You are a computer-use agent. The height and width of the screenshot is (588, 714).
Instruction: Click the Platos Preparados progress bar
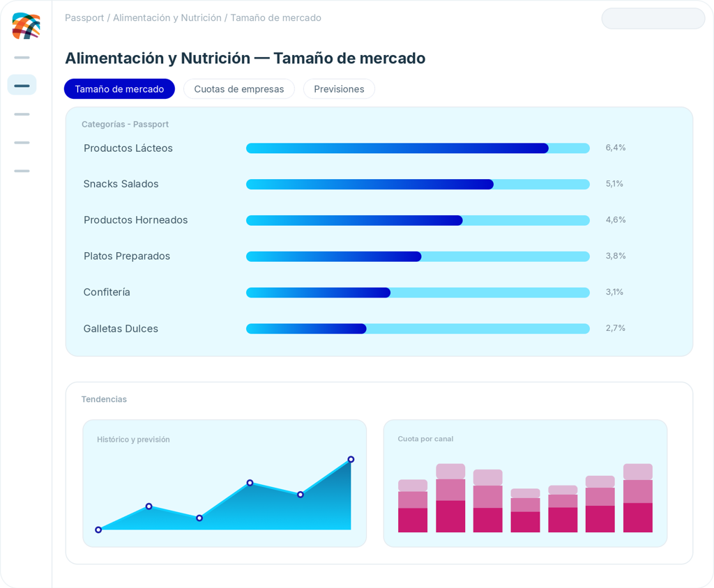(x=418, y=256)
